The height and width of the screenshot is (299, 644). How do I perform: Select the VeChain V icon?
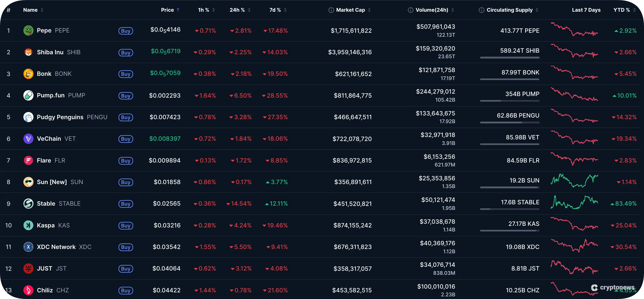[x=28, y=139]
